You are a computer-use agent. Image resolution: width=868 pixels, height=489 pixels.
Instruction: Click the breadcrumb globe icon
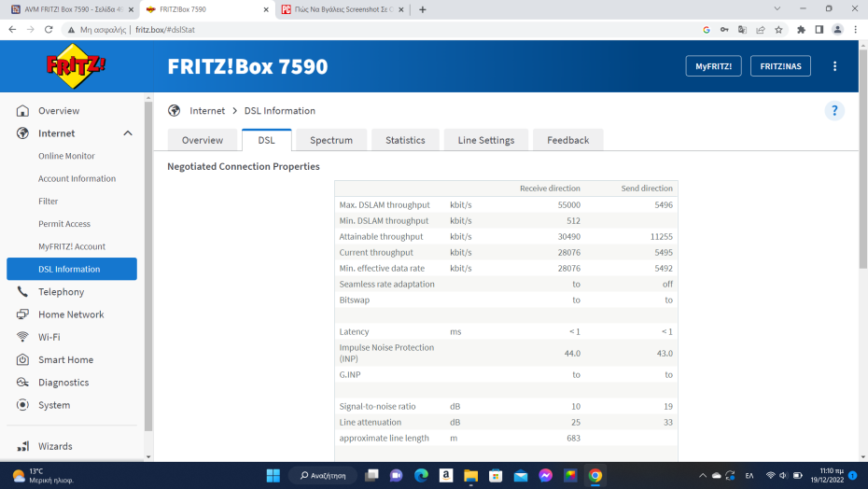(x=175, y=111)
